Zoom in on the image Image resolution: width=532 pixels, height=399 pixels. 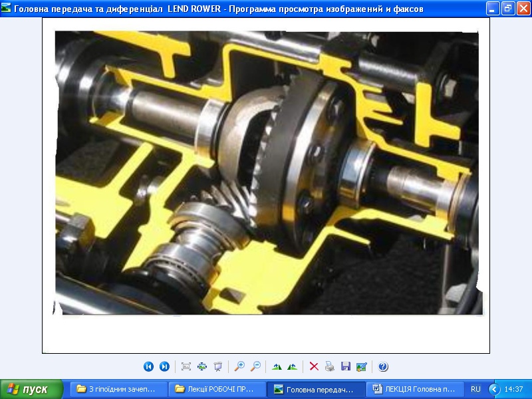pyautogui.click(x=239, y=366)
